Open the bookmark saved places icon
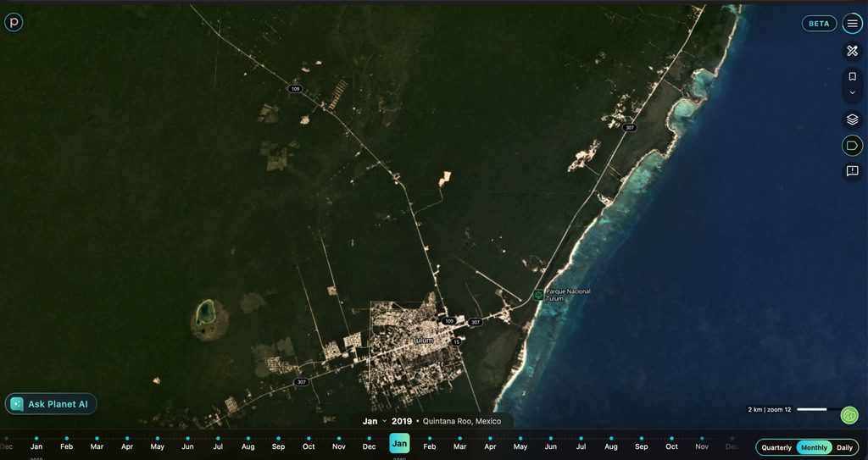868x460 pixels. (853, 76)
